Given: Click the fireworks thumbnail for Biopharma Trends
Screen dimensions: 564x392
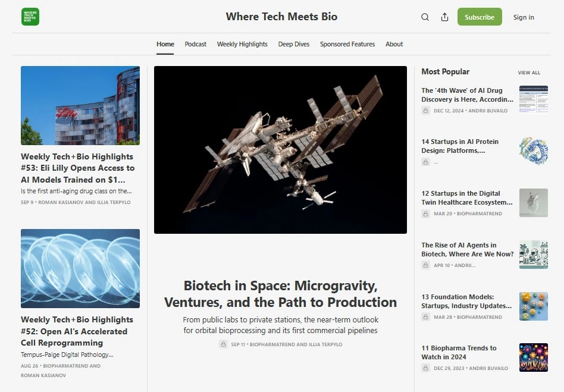Looking at the screenshot, I should point(533,357).
